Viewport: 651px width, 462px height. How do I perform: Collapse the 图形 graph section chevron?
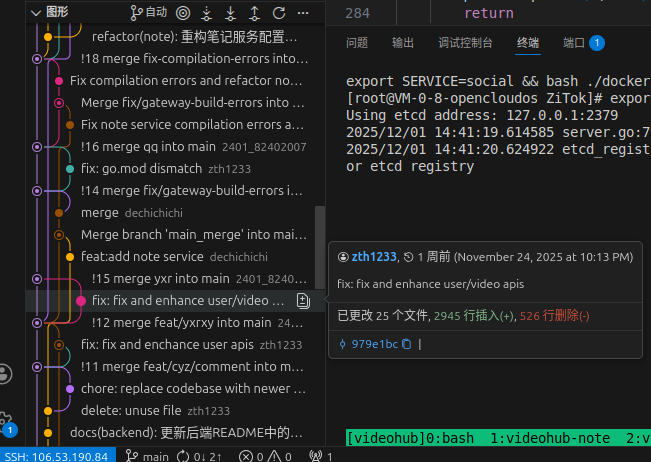pyautogui.click(x=36, y=13)
